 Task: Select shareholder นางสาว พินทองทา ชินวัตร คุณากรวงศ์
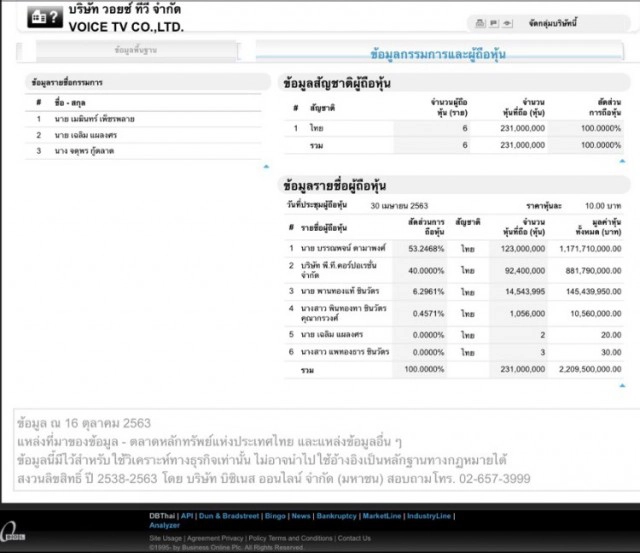(344, 313)
